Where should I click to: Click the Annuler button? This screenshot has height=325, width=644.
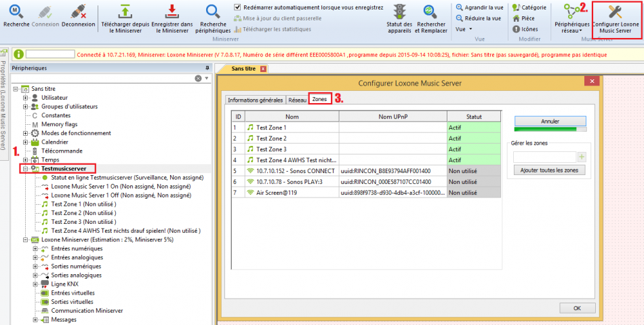(549, 121)
